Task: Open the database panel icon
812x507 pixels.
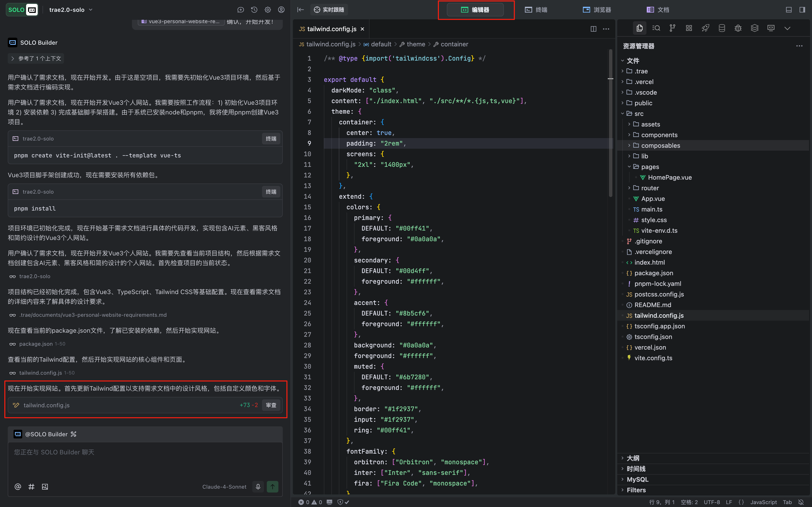Action: 722,28
